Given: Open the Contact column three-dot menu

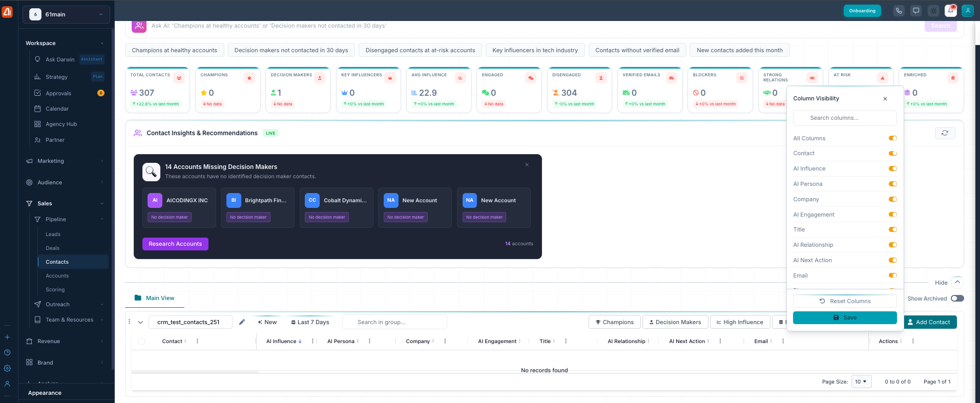Looking at the screenshot, I should tap(197, 341).
